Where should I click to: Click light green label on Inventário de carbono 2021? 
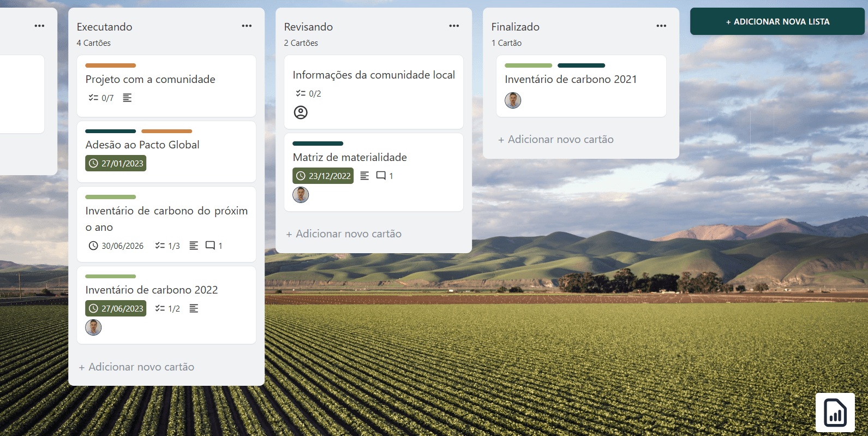pyautogui.click(x=528, y=65)
